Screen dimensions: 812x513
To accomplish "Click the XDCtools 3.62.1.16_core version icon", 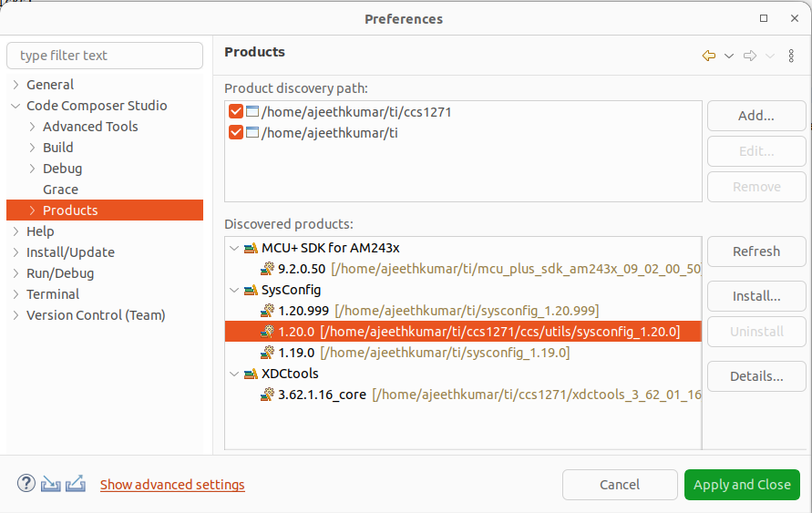I will [268, 395].
